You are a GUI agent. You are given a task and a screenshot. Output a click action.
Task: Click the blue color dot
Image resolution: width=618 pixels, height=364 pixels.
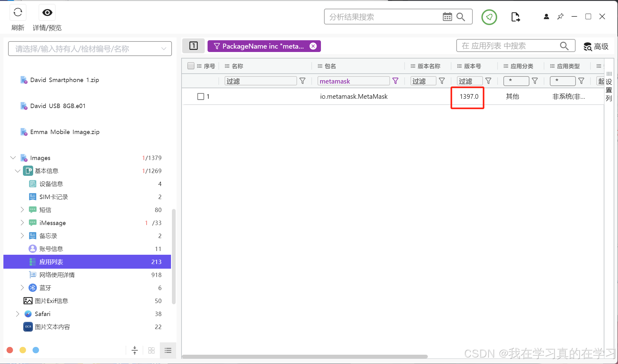(x=36, y=350)
